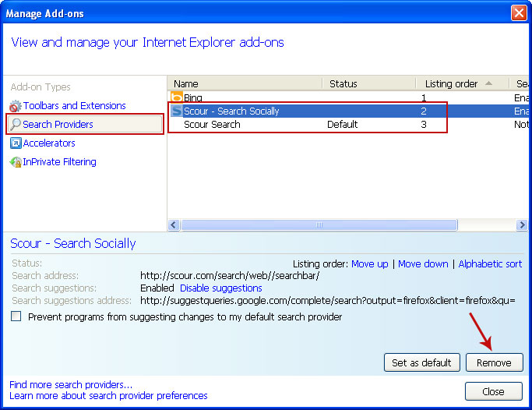Click the Toolbars and Extensions gear icon
532x410 pixels.
click(15, 106)
